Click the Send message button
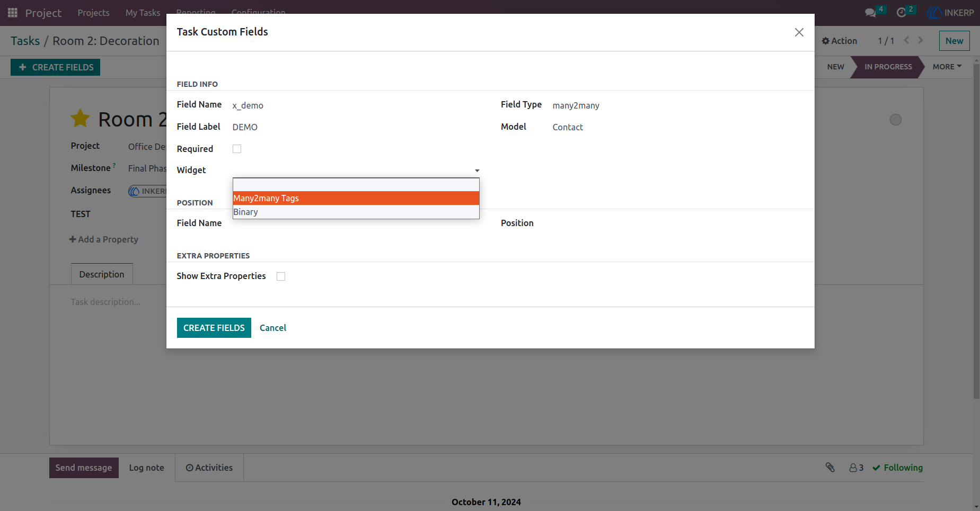 pyautogui.click(x=84, y=468)
